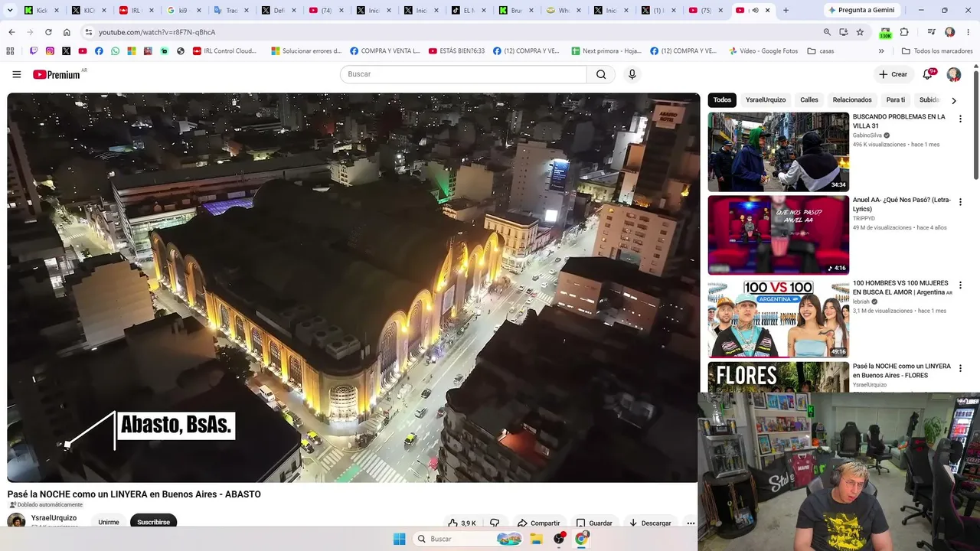Open the Twitch bookmark icon
This screenshot has height=551, width=980.
tap(34, 51)
